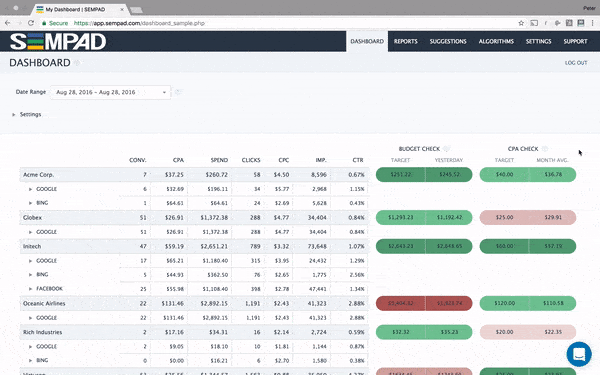Open the Suggestions tab
The height and width of the screenshot is (375, 600).
coord(448,41)
